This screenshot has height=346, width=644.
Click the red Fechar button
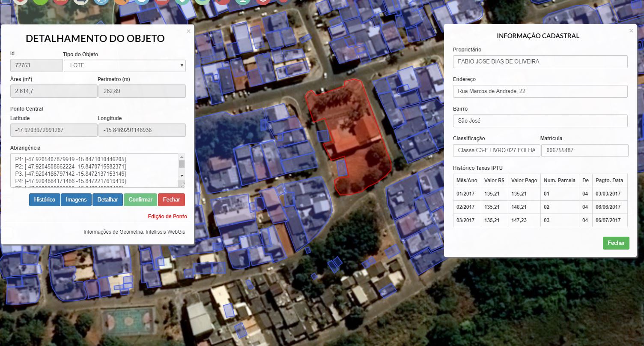(x=171, y=200)
